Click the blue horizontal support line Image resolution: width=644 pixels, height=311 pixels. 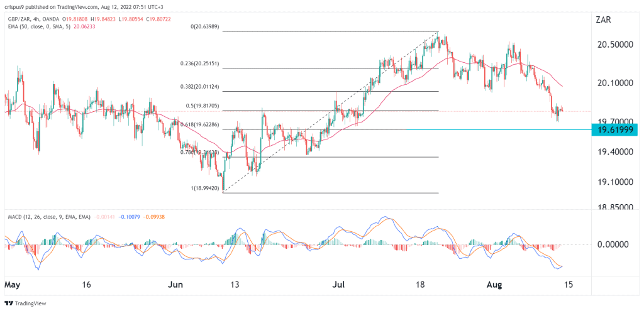pyautogui.click(x=498, y=129)
